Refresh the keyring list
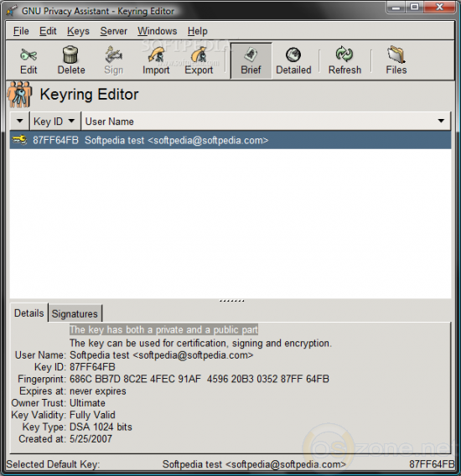This screenshot has height=476, width=461. click(x=344, y=60)
